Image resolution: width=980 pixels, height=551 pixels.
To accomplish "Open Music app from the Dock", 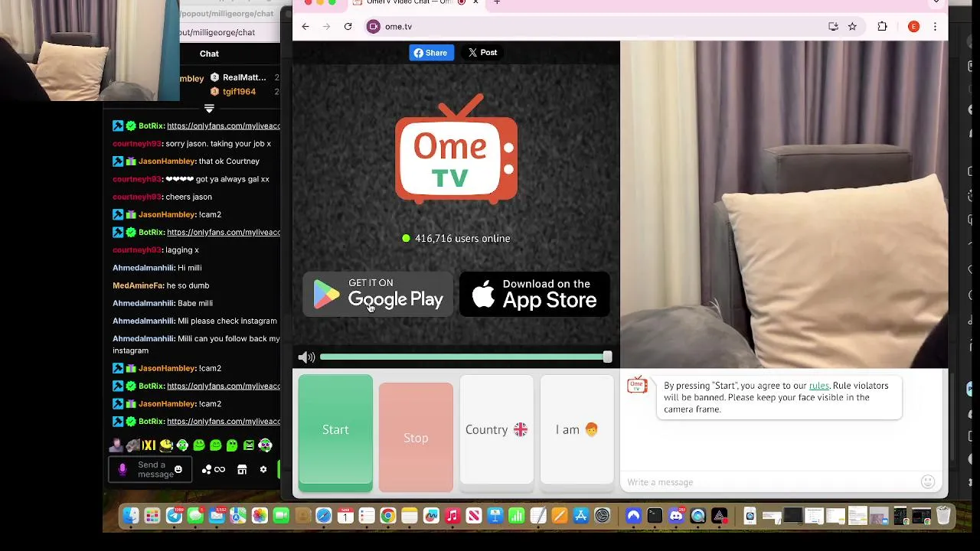I will pos(452,516).
